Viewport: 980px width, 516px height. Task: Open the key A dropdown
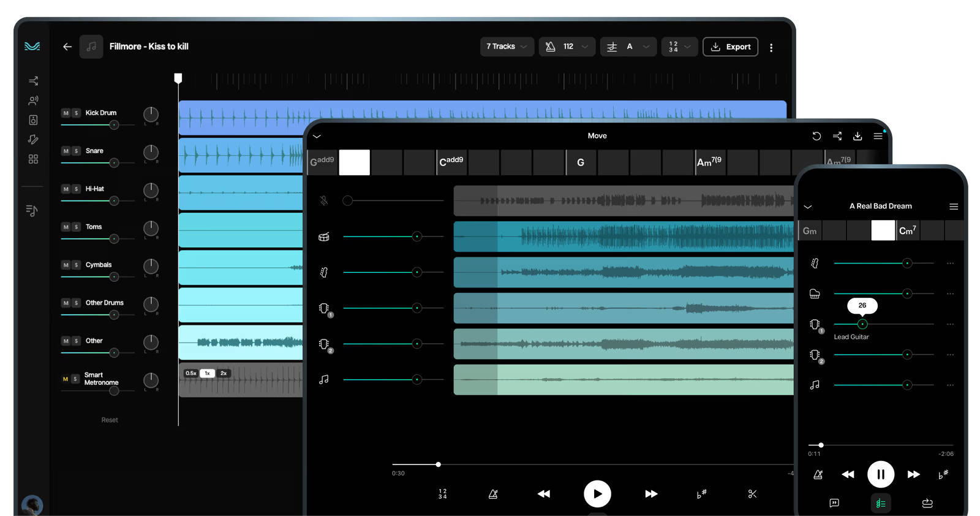point(628,47)
